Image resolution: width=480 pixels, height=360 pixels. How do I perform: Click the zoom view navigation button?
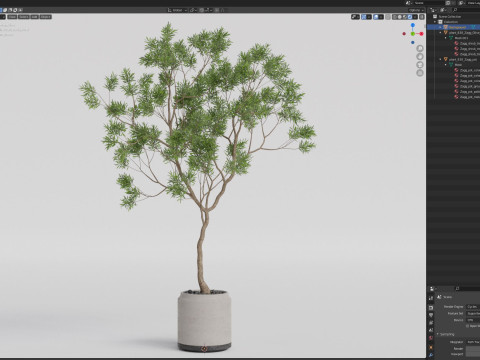[420, 48]
